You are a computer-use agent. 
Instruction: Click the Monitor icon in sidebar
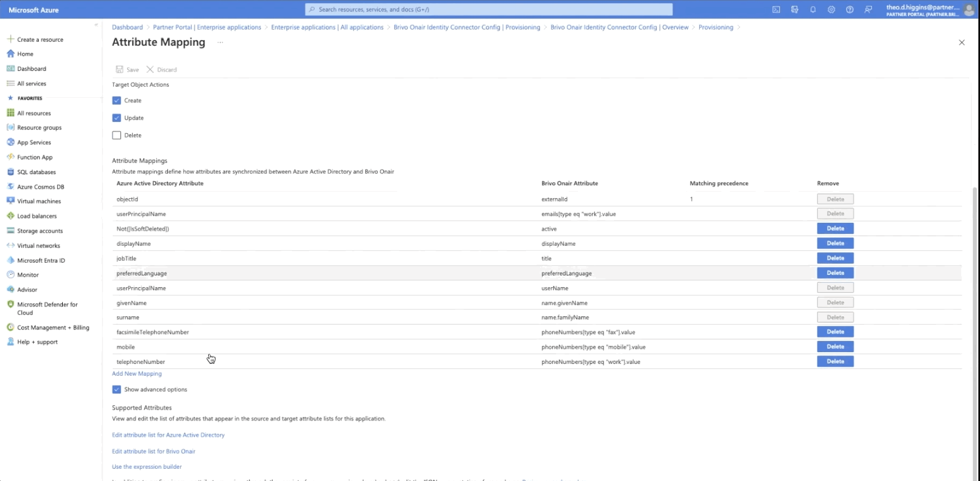[10, 274]
